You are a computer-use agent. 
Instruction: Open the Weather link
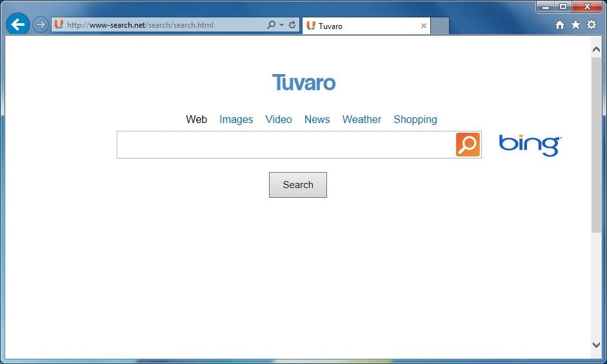[x=362, y=119]
